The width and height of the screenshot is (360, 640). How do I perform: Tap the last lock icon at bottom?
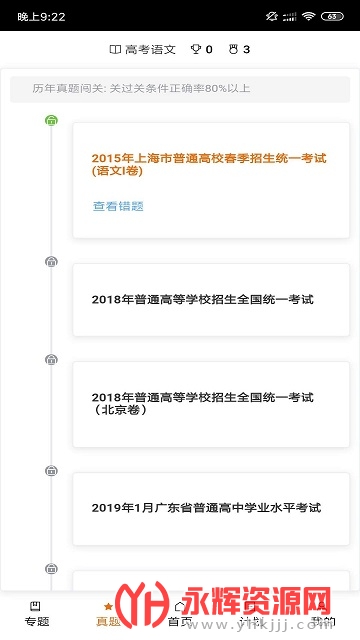click(51, 568)
